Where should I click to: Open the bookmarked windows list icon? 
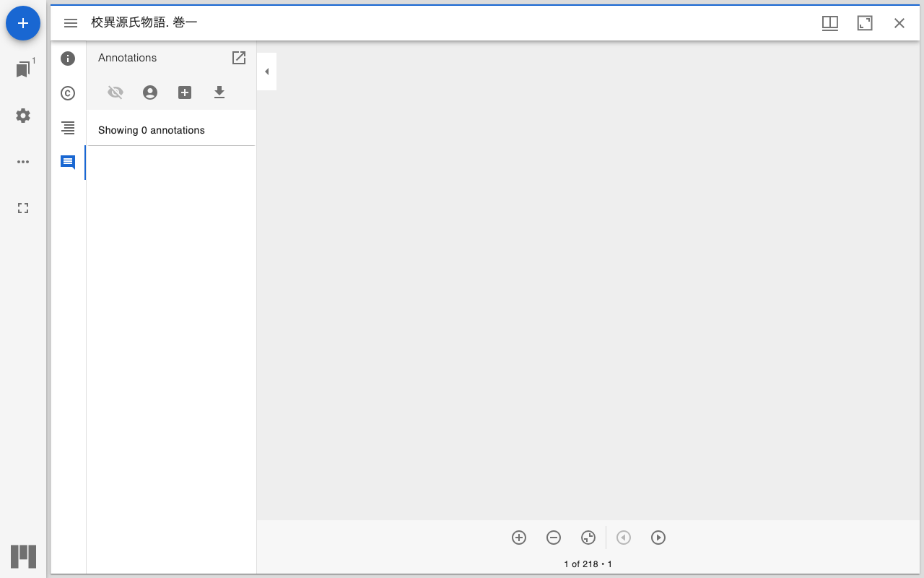pyautogui.click(x=23, y=69)
